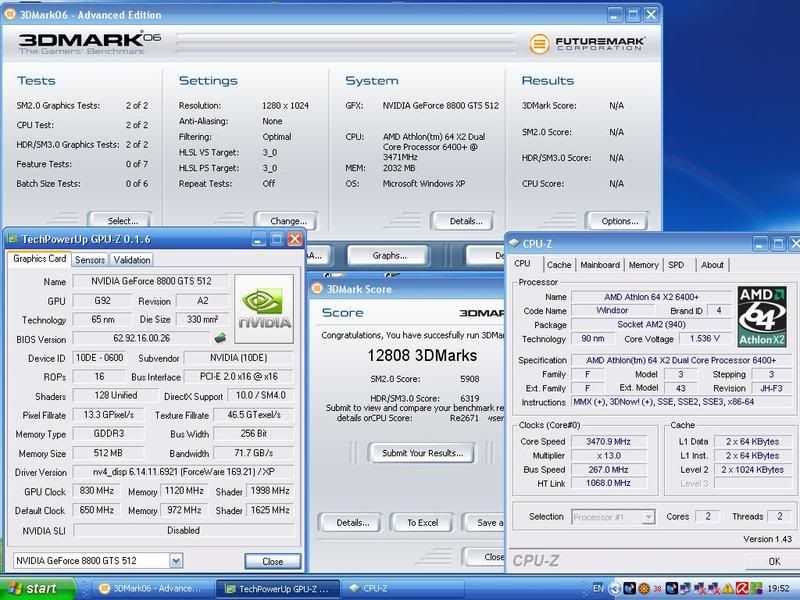800x600 pixels.
Task: Switch to the Memory tab in CPU-Z
Action: [x=643, y=265]
